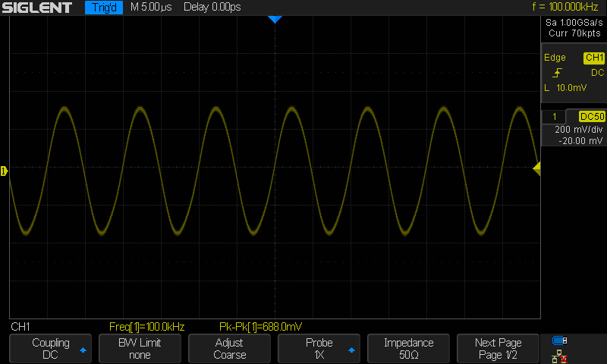Select the channel 1 tab

pos(555,117)
